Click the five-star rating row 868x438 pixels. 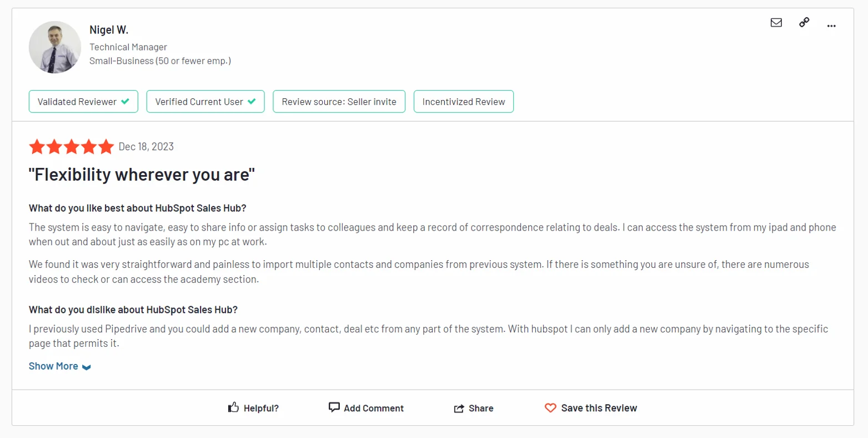(71, 146)
